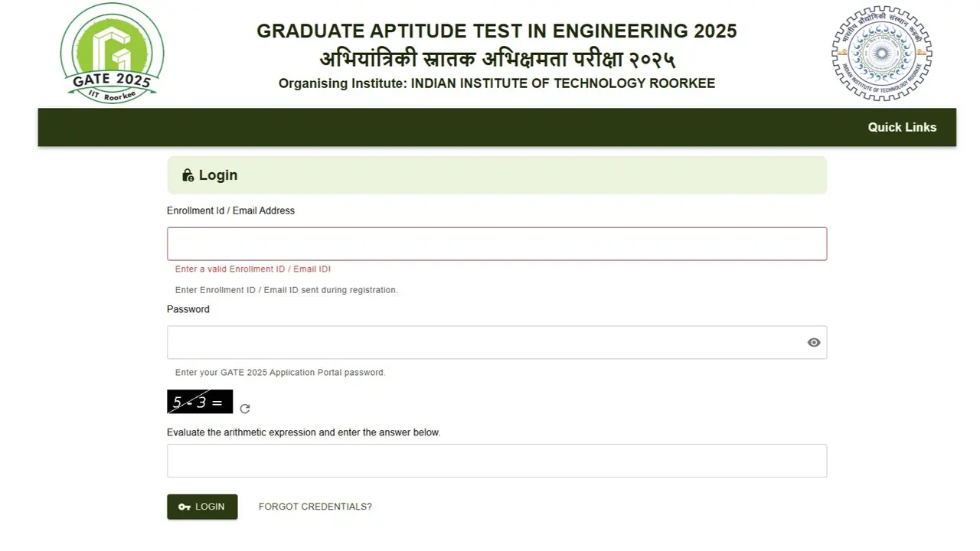Focus the Enrollment Id / Email Address field
This screenshot has width=980, height=551.
(497, 244)
